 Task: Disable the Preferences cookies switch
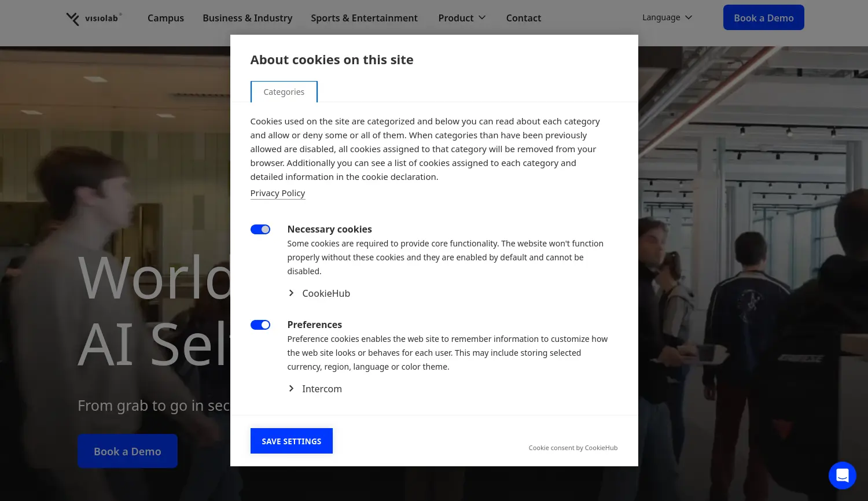coord(260,325)
